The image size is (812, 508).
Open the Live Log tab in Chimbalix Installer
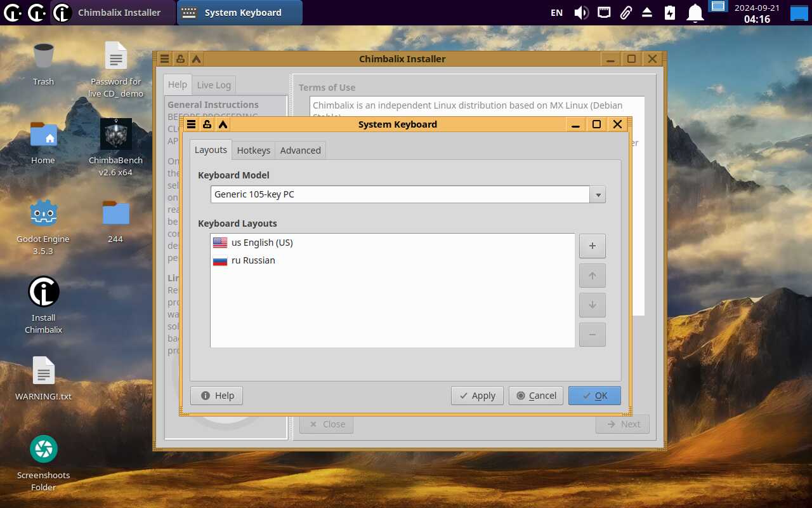point(214,85)
